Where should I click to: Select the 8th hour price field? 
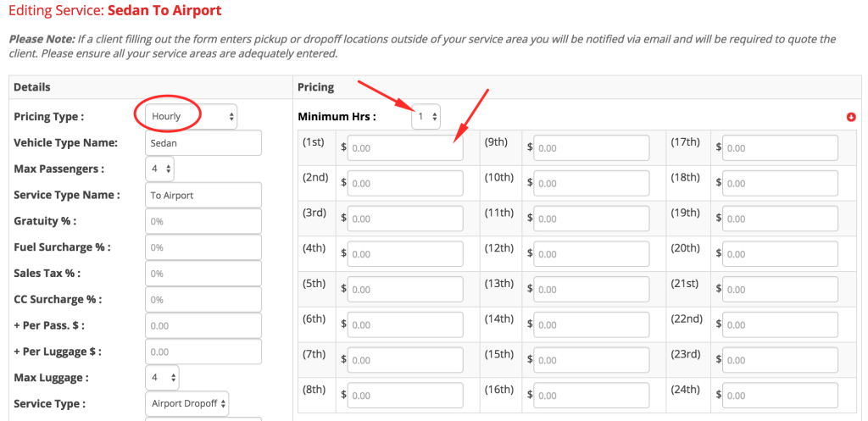tap(405, 396)
